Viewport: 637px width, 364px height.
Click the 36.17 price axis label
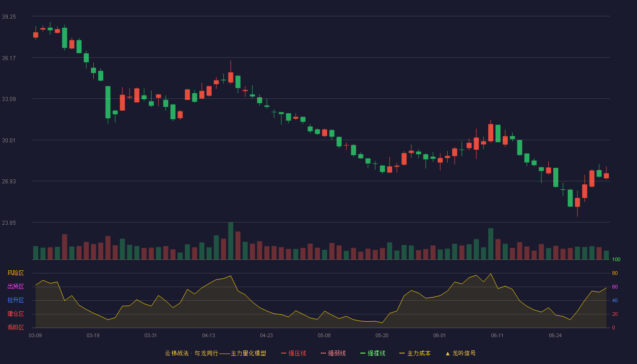[9, 58]
